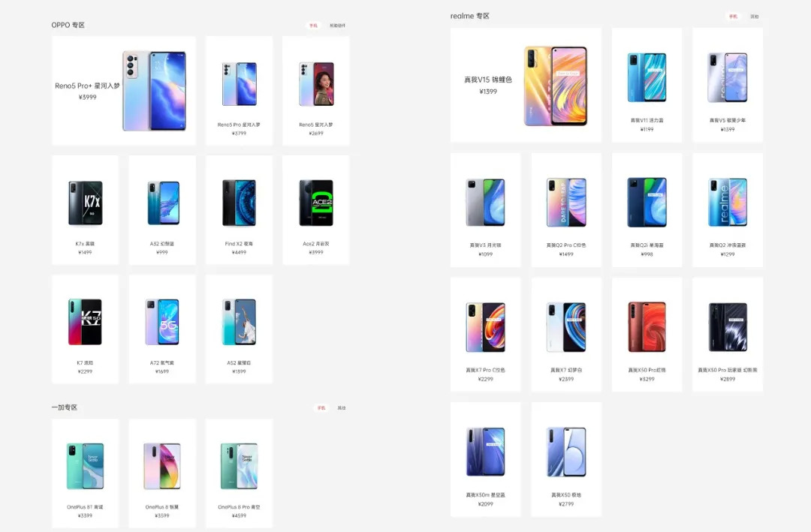The width and height of the screenshot is (811, 532).
Task: Switch to second tab in OPPO 专区
Action: click(x=337, y=26)
